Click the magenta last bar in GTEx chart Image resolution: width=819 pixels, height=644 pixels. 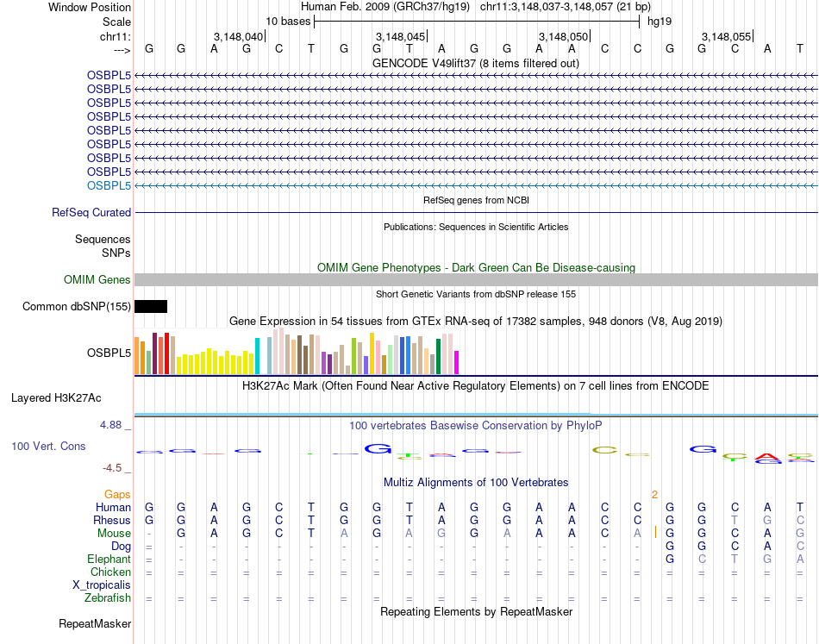click(x=457, y=362)
